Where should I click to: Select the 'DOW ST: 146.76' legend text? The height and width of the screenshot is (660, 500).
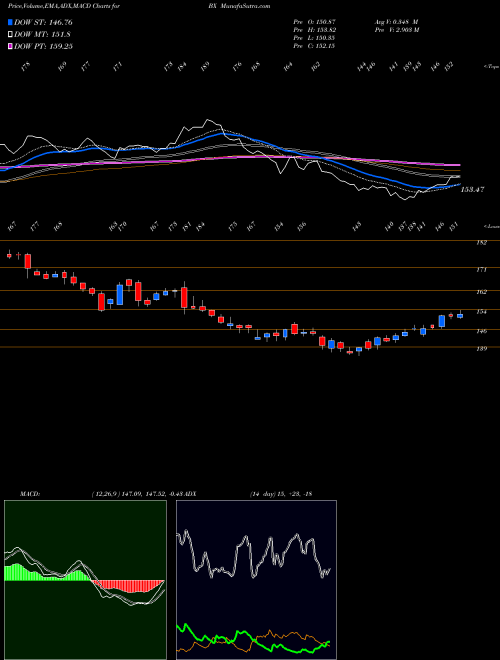click(x=43, y=22)
